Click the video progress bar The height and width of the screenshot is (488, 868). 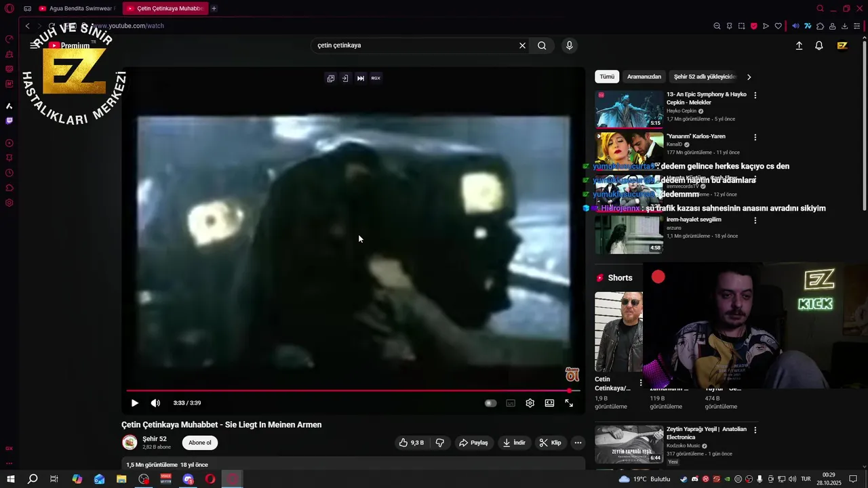coord(353,390)
